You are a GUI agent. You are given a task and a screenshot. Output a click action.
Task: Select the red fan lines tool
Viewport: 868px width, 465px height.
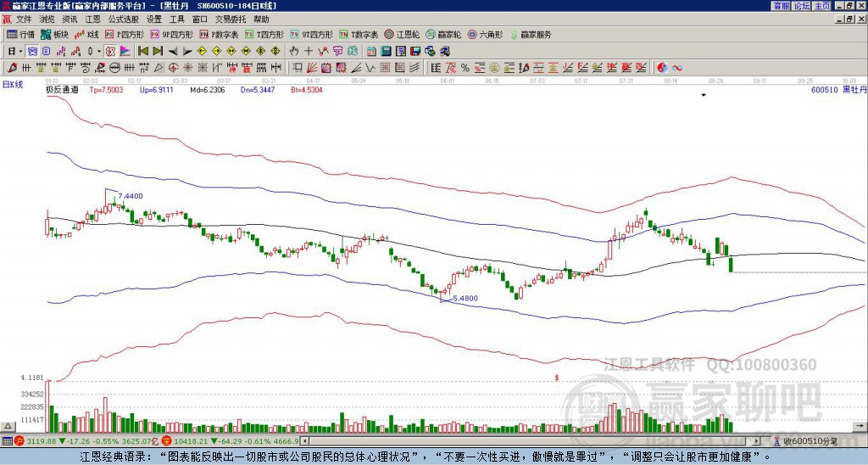[312, 68]
